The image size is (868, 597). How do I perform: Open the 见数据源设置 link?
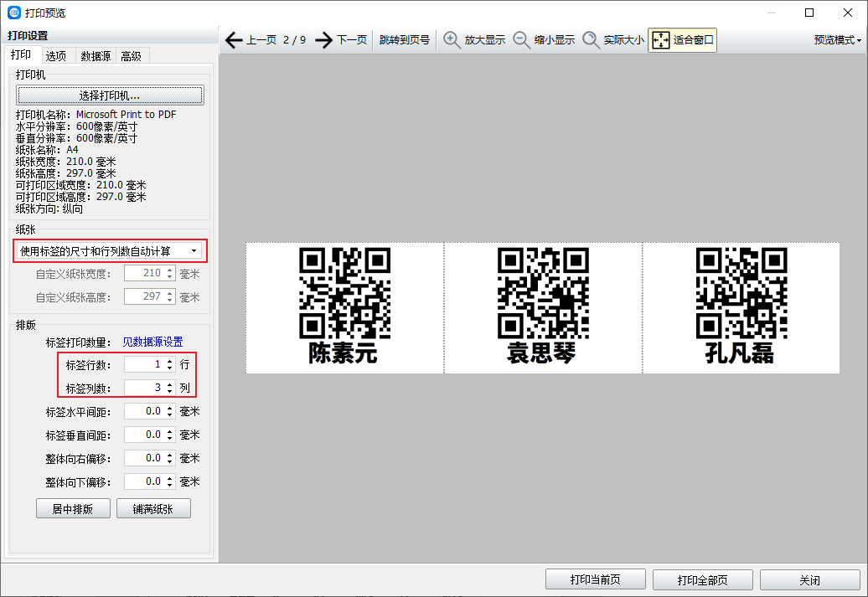pyautogui.click(x=152, y=342)
